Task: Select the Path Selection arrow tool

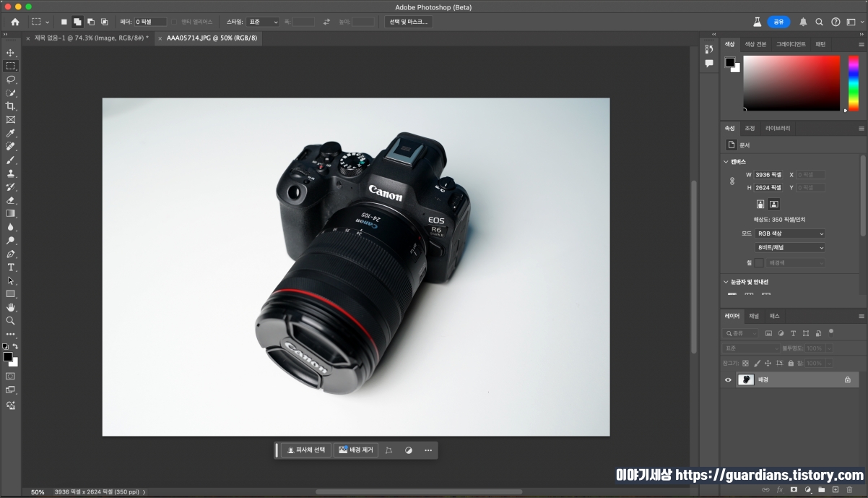Action: tap(11, 280)
